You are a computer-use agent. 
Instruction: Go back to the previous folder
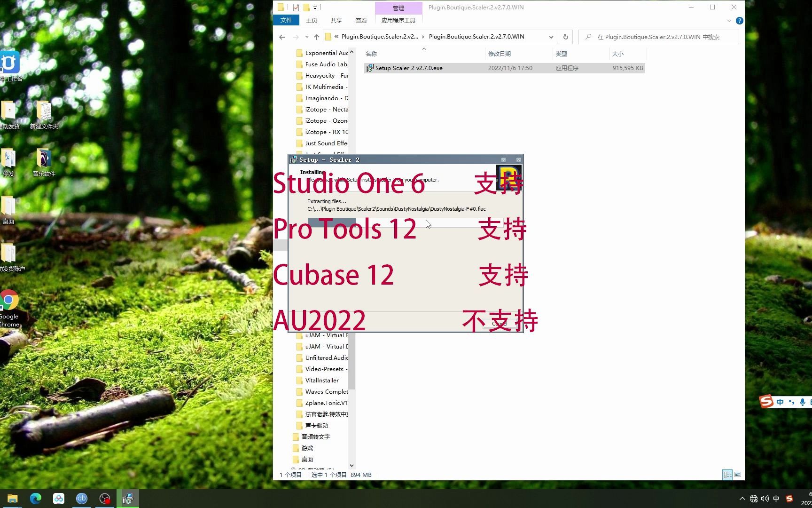pyautogui.click(x=281, y=37)
